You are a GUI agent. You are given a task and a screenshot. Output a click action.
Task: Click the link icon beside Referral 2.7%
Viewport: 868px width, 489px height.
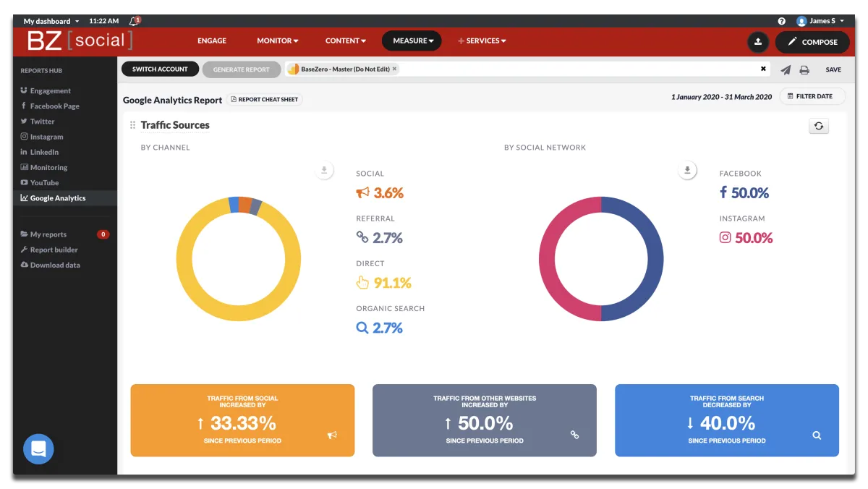(362, 237)
